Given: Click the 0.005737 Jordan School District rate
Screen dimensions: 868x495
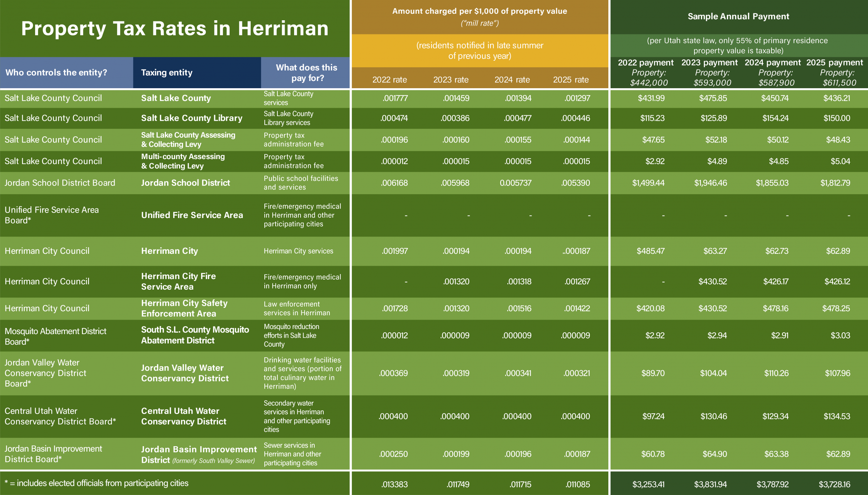Looking at the screenshot, I should point(515,183).
